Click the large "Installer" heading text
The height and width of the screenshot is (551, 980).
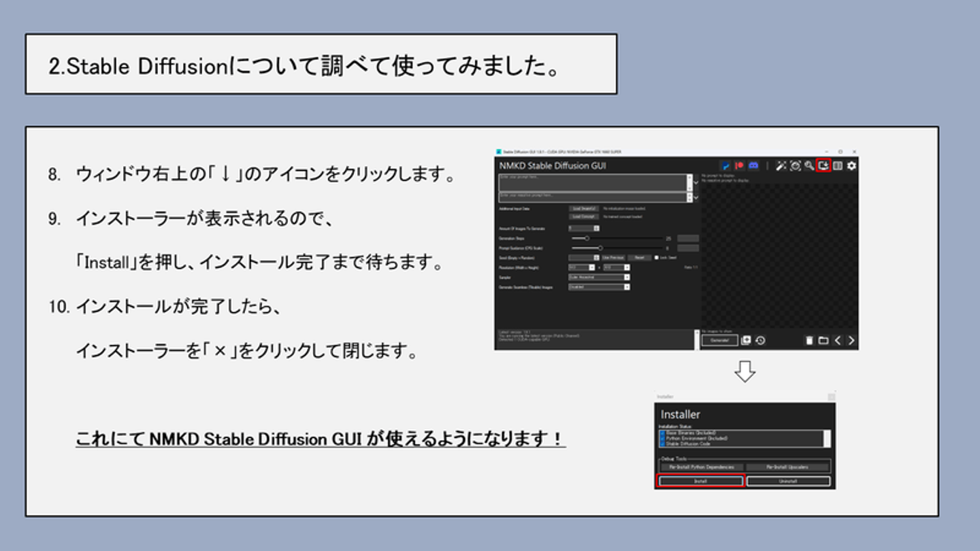(681, 414)
